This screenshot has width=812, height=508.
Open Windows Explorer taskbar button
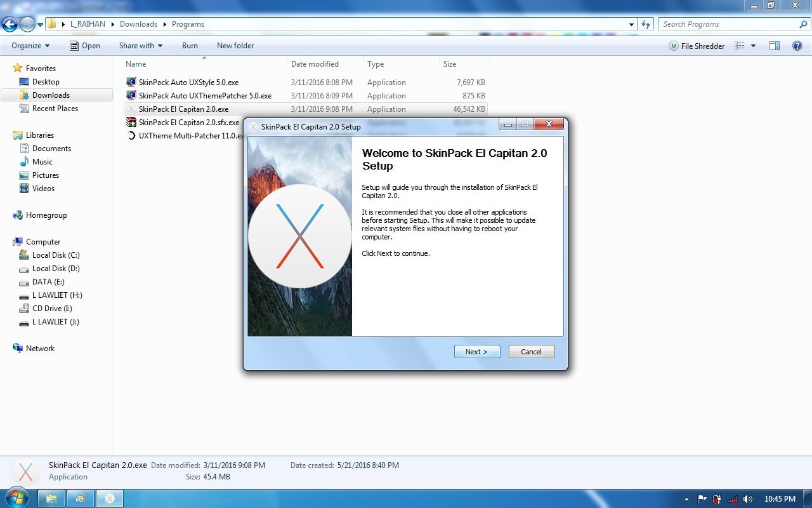(x=51, y=498)
